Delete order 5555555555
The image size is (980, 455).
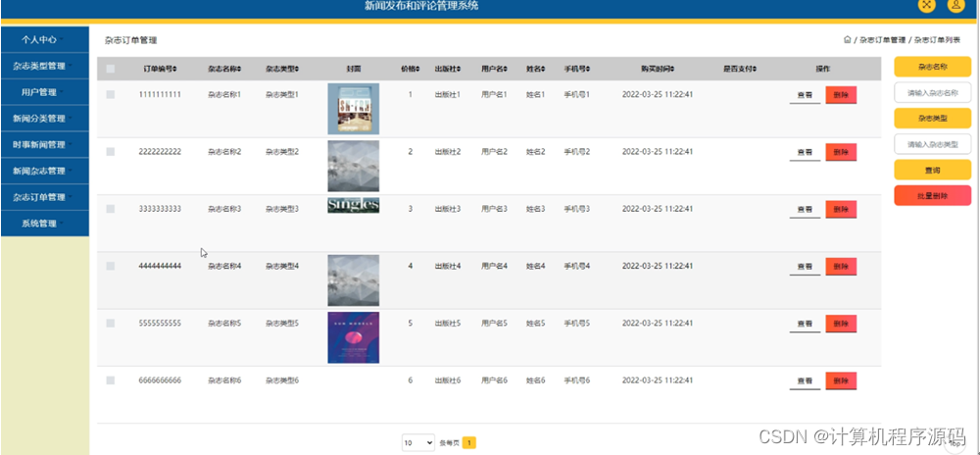(841, 324)
